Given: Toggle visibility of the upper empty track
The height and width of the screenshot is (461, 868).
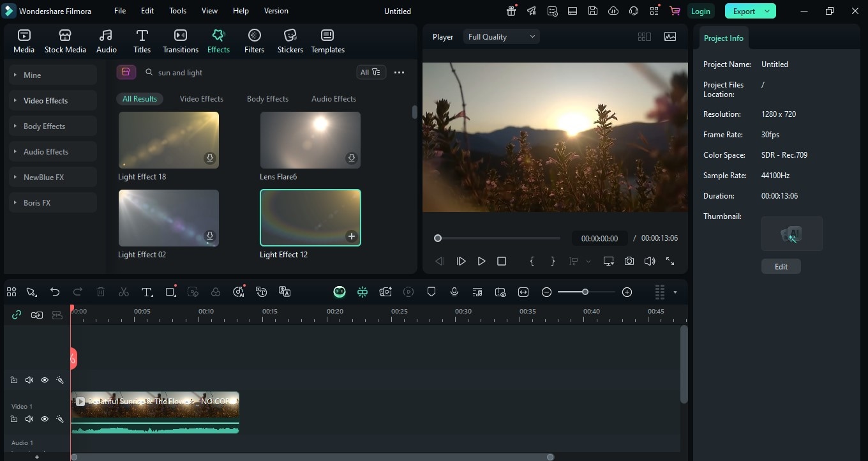Looking at the screenshot, I should (x=45, y=380).
